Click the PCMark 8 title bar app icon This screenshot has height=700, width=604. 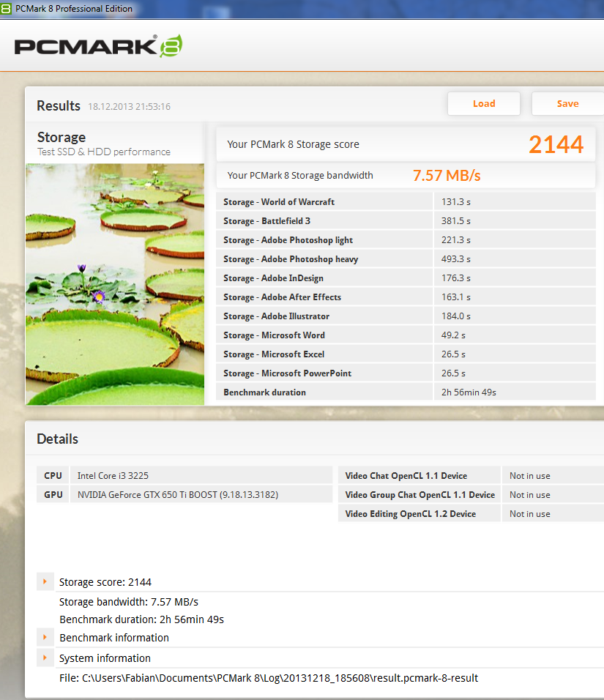click(6, 9)
